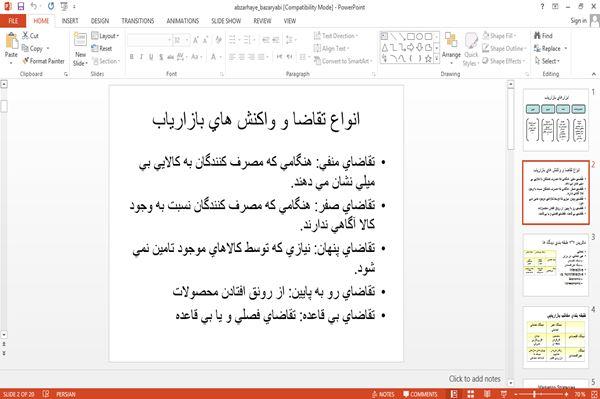The image size is (600, 399).
Task: Toggle Numbering list button
Action: 247,40
